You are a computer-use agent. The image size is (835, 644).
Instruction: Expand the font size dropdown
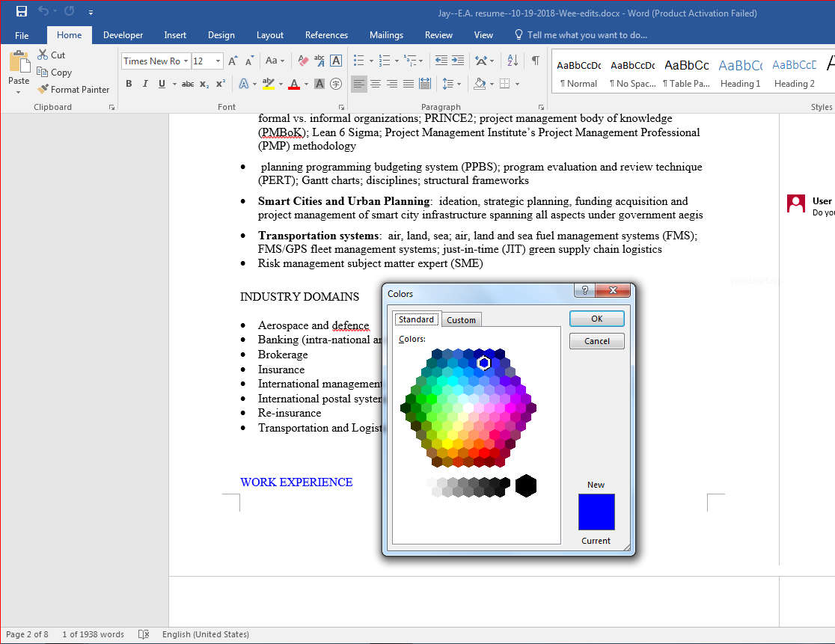pyautogui.click(x=218, y=61)
